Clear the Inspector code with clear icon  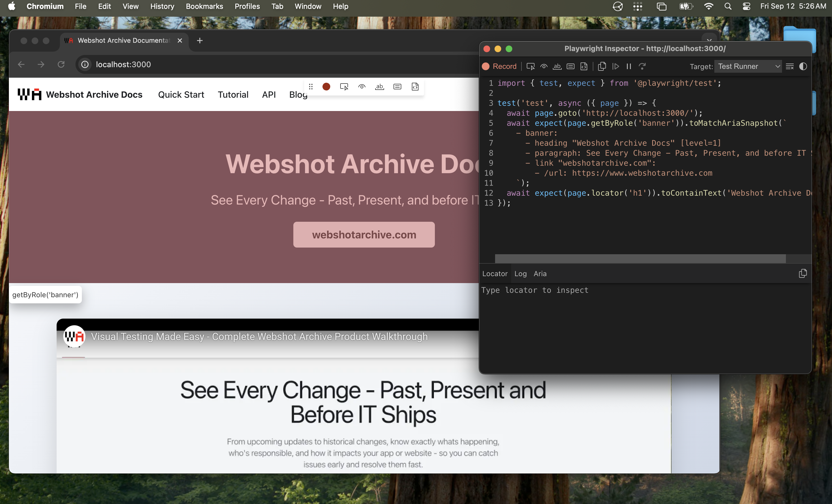point(790,67)
